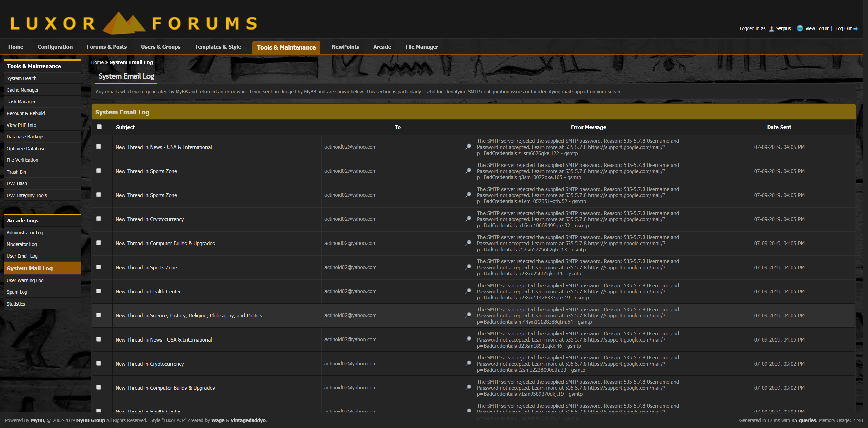Click magnifier icon in d23sm18911qkk.46 News row
Screen dimensions: 868x428
[468, 339]
